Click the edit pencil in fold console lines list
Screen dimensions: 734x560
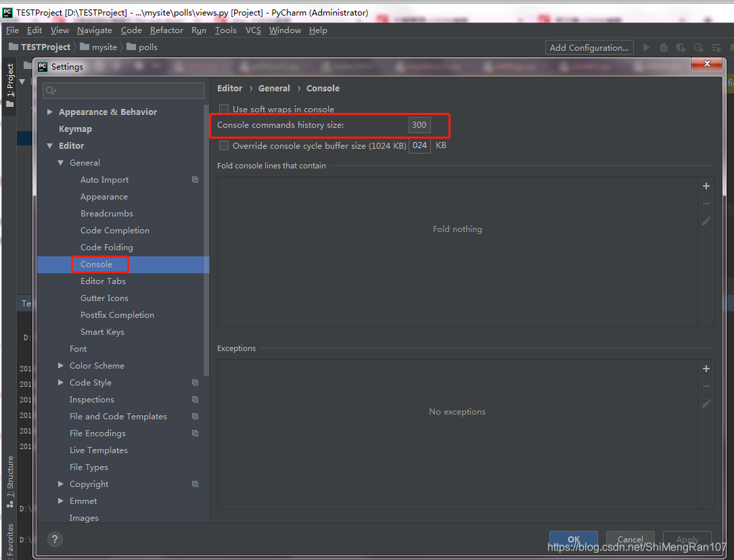point(706,220)
